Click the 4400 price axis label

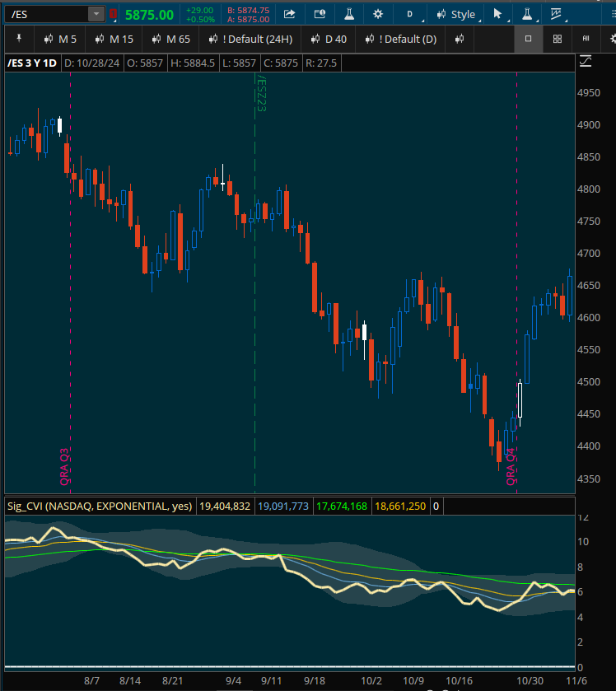[x=589, y=446]
